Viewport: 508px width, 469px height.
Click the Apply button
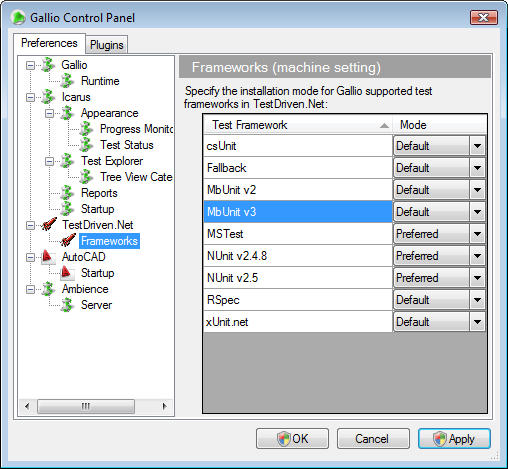click(x=454, y=438)
